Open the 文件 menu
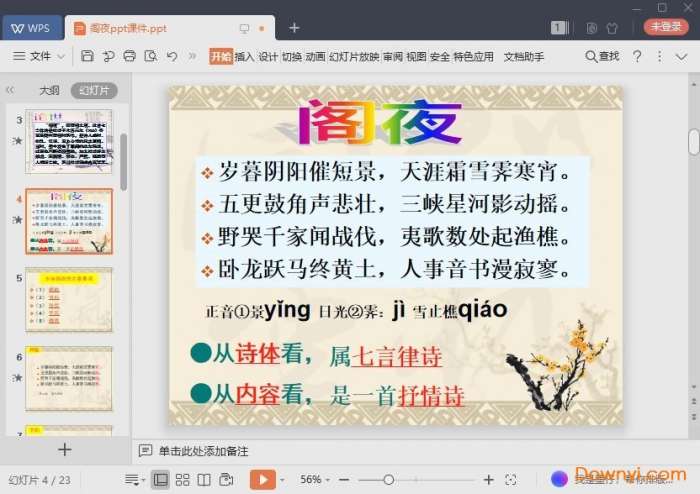This screenshot has height=494, width=700. click(x=40, y=56)
